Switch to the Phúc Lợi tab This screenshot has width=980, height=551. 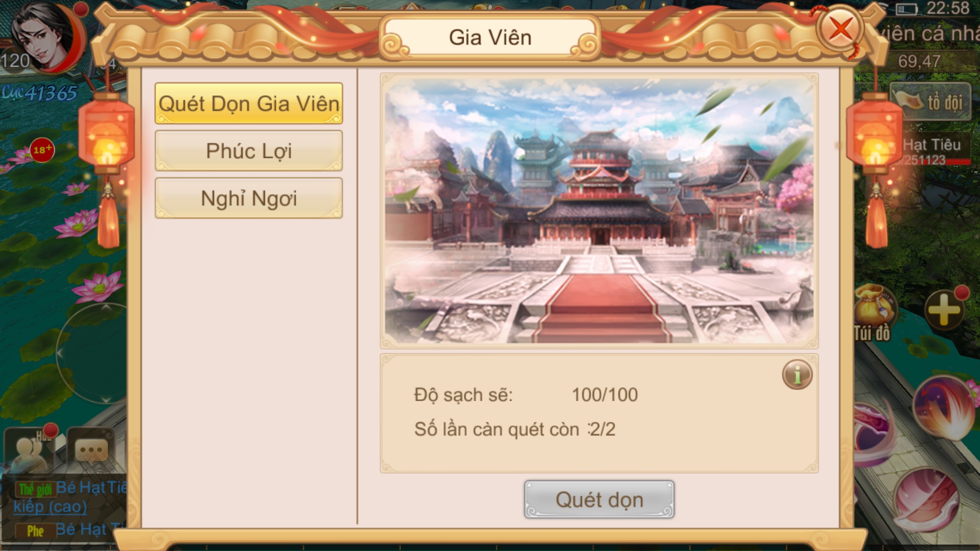249,151
